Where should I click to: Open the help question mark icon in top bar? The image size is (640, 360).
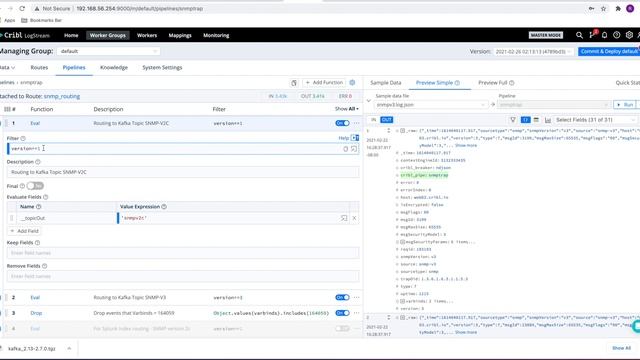pos(617,35)
